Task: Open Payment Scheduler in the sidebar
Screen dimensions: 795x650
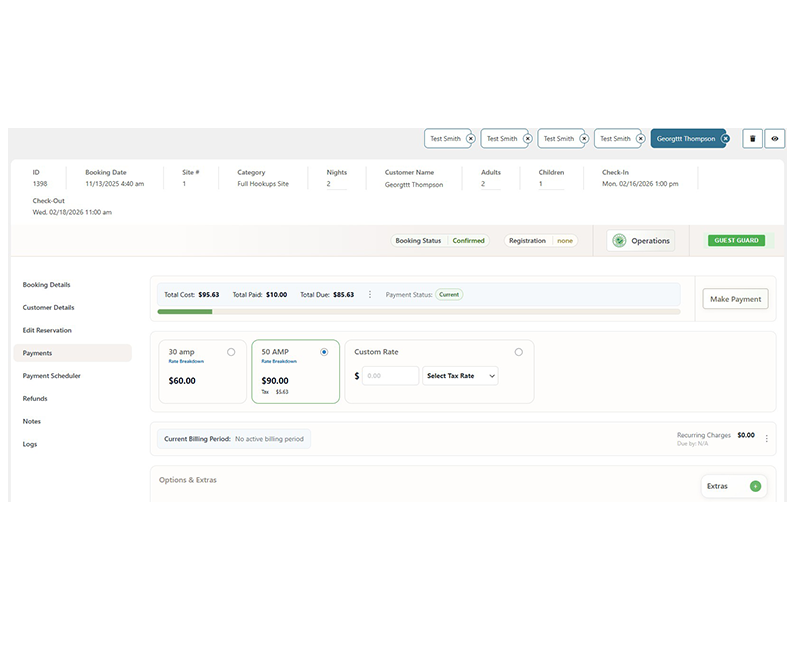Action: [x=52, y=376]
